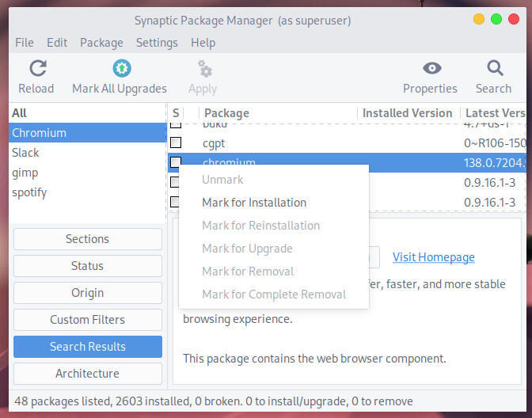Toggle the chromium package status checkbox
The image size is (532, 418).
176,162
